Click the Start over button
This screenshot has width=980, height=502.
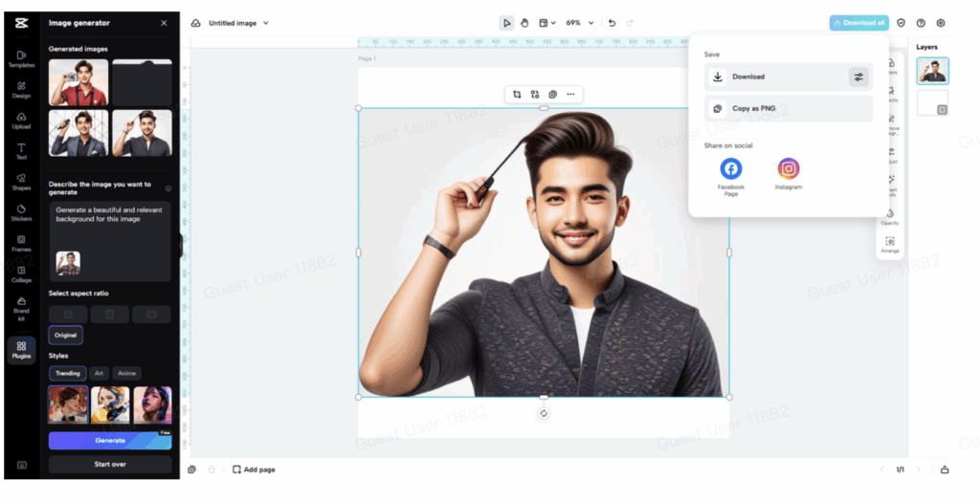[110, 465]
